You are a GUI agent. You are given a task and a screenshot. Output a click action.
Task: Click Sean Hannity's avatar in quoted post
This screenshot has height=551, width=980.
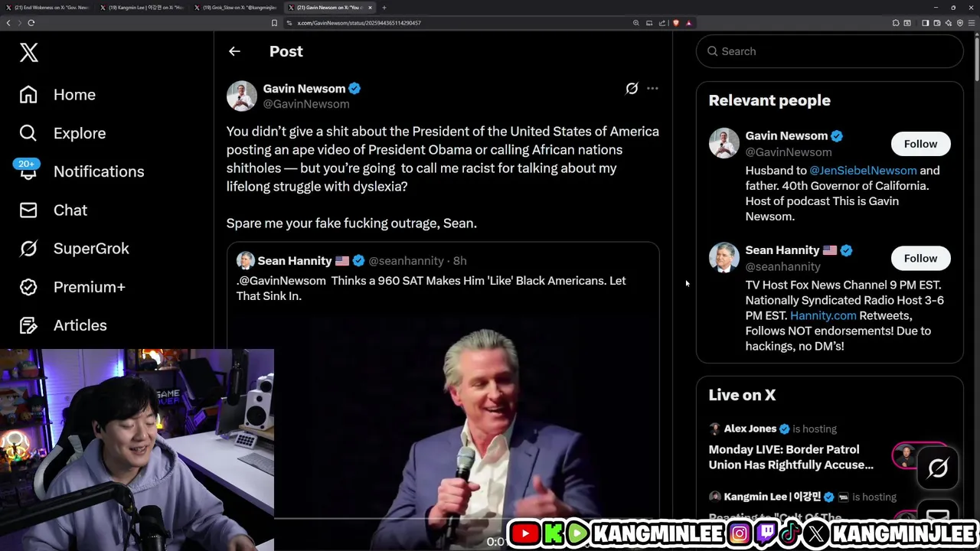[x=245, y=261]
